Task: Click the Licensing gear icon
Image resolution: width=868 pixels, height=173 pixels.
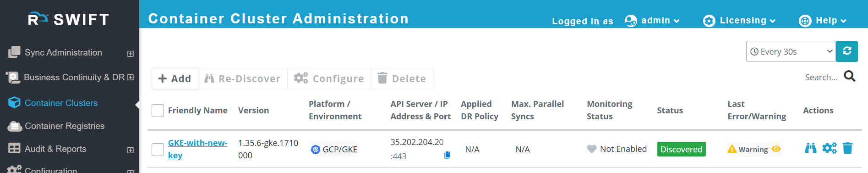Action: tap(709, 21)
